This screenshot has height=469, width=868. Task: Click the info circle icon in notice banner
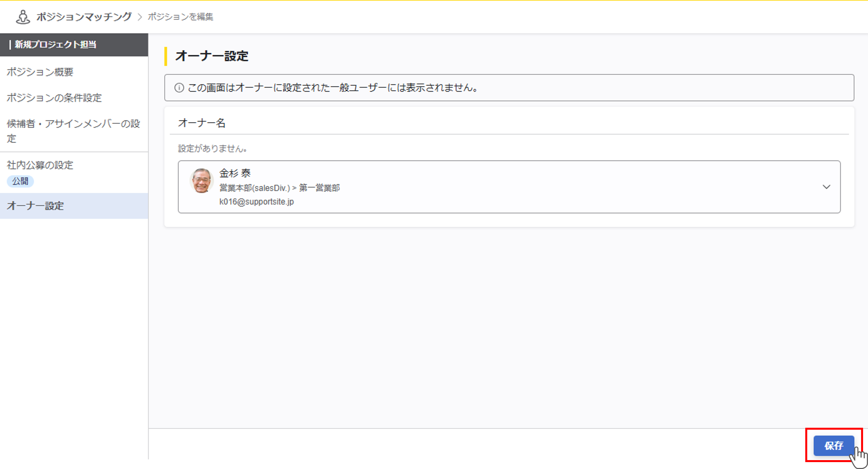[179, 88]
